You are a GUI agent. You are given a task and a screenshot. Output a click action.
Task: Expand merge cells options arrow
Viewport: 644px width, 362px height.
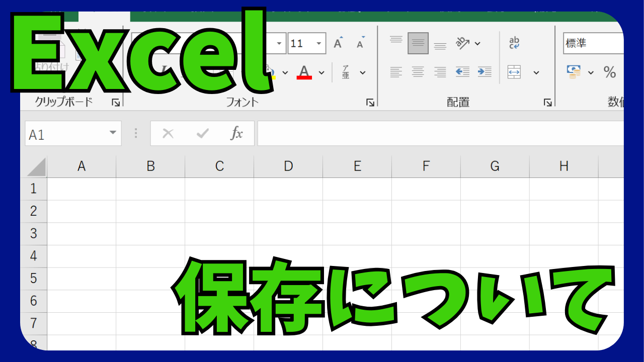pos(536,72)
